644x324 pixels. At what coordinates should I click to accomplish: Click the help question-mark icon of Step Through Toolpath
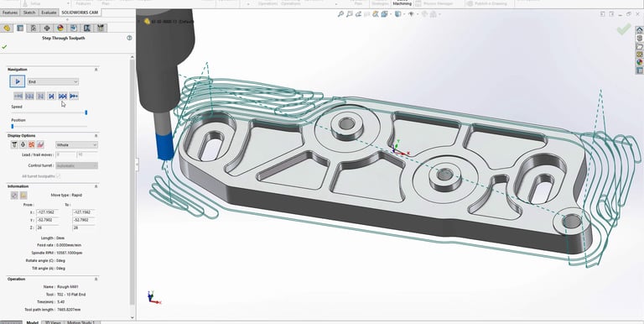[x=129, y=38]
